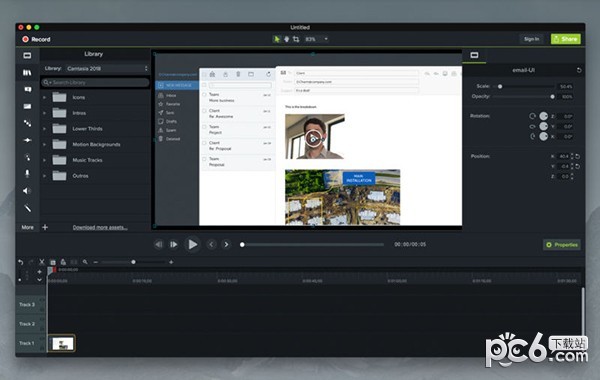Screen dimensions: 600x380
Task: Open the canvas zoom 83% dropdown
Action: pyautogui.click(x=316, y=39)
